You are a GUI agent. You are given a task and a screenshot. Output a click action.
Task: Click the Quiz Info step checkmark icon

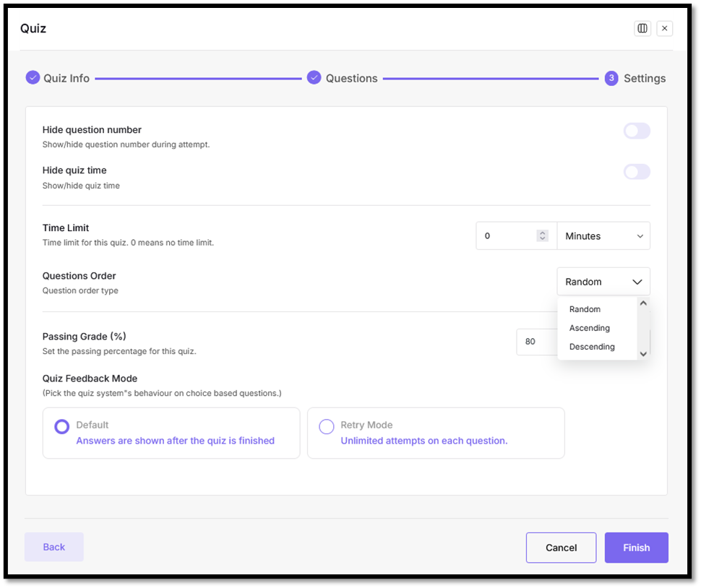(33, 78)
